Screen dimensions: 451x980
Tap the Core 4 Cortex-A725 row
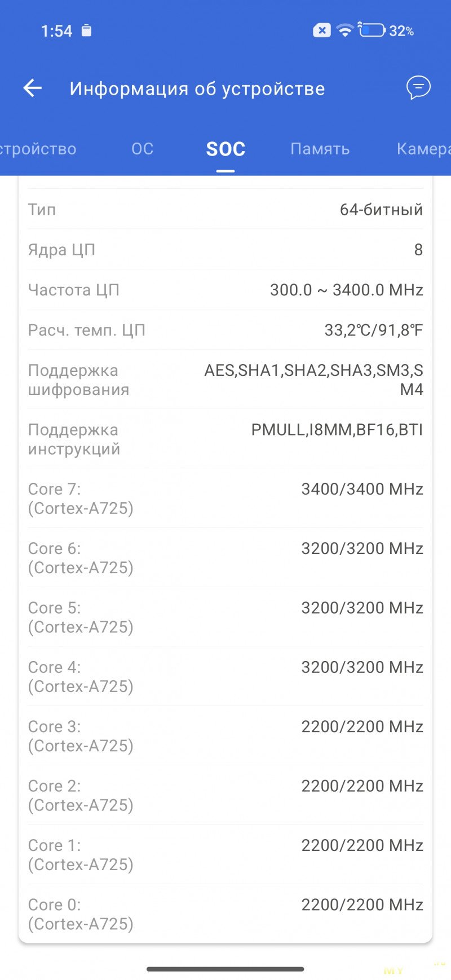click(225, 676)
